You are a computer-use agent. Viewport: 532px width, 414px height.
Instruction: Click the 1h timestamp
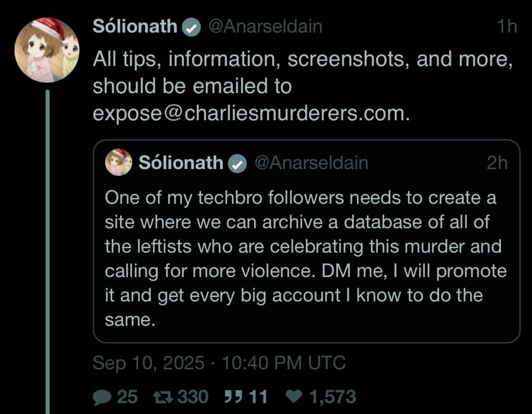coord(506,27)
